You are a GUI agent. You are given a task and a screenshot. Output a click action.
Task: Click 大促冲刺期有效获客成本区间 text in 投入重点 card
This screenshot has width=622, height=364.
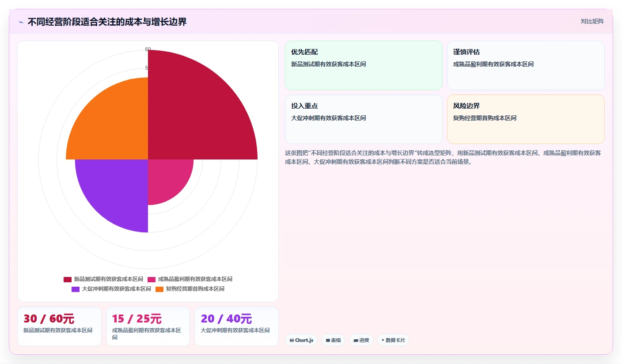pyautogui.click(x=329, y=118)
